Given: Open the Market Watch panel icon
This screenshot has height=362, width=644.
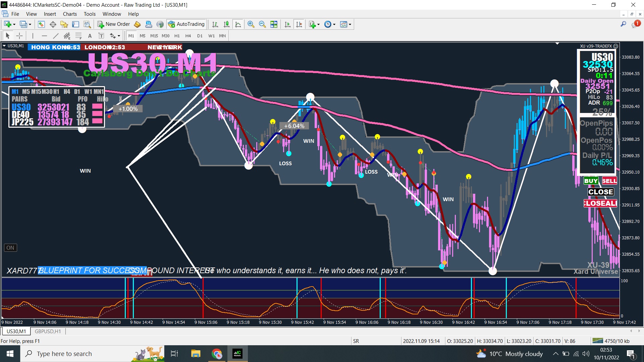Looking at the screenshot, I should [41, 24].
